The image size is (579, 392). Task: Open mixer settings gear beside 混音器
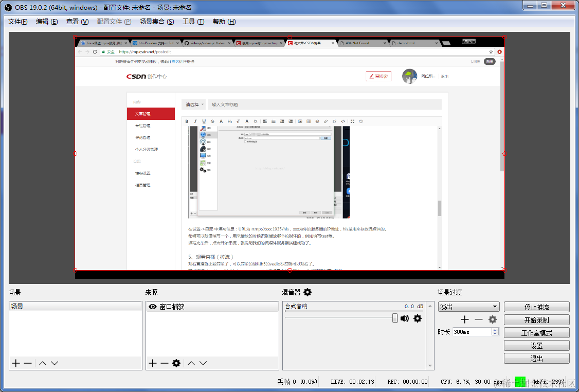[x=307, y=292]
